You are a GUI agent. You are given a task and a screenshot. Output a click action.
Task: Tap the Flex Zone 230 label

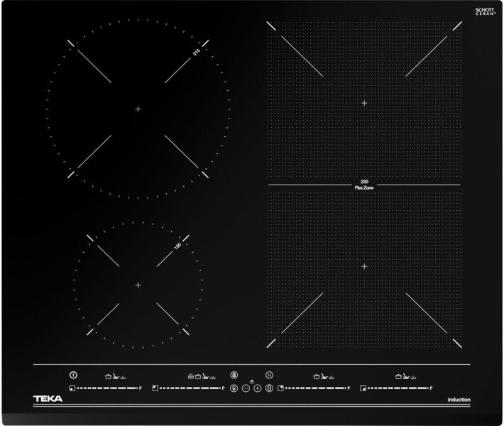[x=363, y=185]
